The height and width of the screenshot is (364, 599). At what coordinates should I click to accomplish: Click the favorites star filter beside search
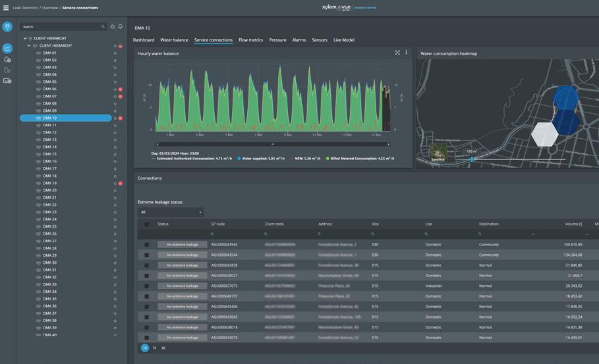[113, 27]
